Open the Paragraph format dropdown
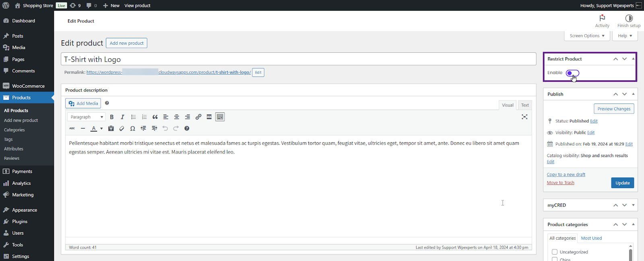Image resolution: width=644 pixels, height=261 pixels. click(86, 117)
